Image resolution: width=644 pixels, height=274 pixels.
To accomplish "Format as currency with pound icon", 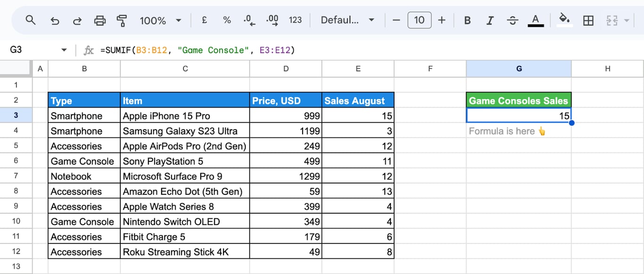I will pyautogui.click(x=204, y=20).
